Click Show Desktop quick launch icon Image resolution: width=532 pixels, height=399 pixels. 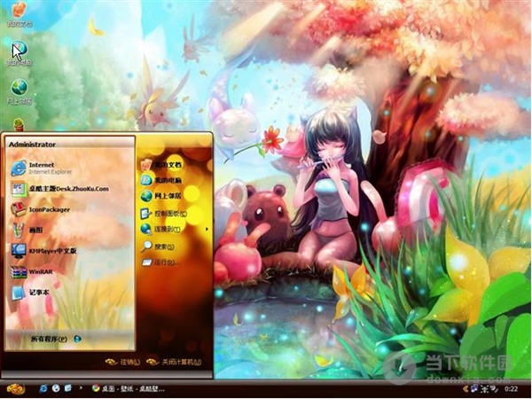tap(68, 388)
